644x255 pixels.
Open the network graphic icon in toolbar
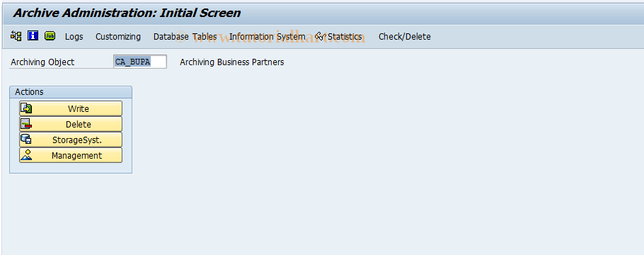(16, 36)
